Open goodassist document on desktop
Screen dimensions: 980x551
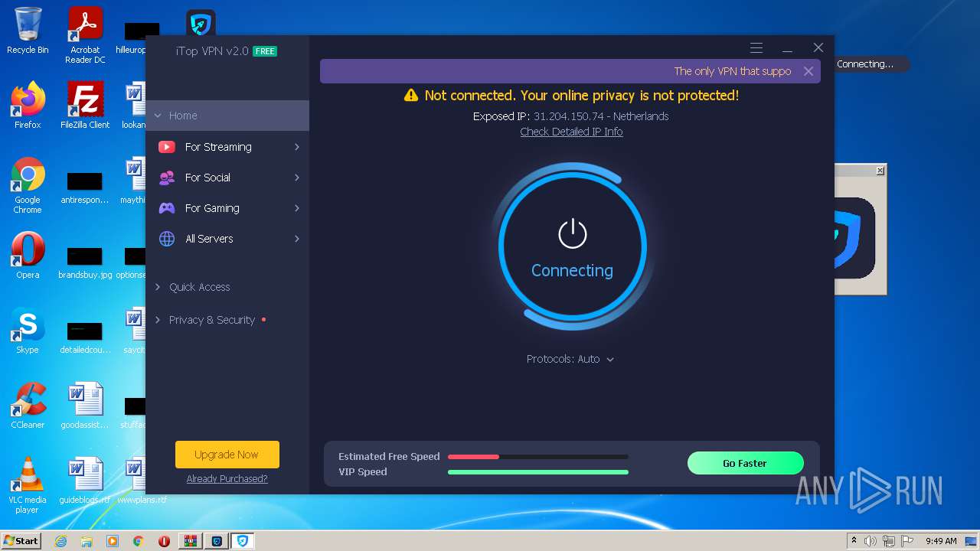(85, 406)
